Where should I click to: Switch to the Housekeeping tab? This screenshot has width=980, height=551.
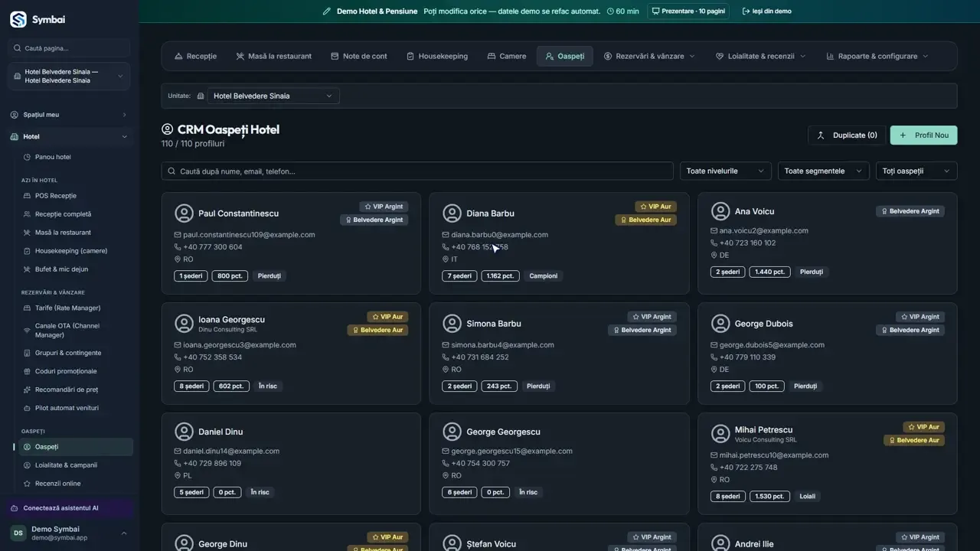click(437, 56)
